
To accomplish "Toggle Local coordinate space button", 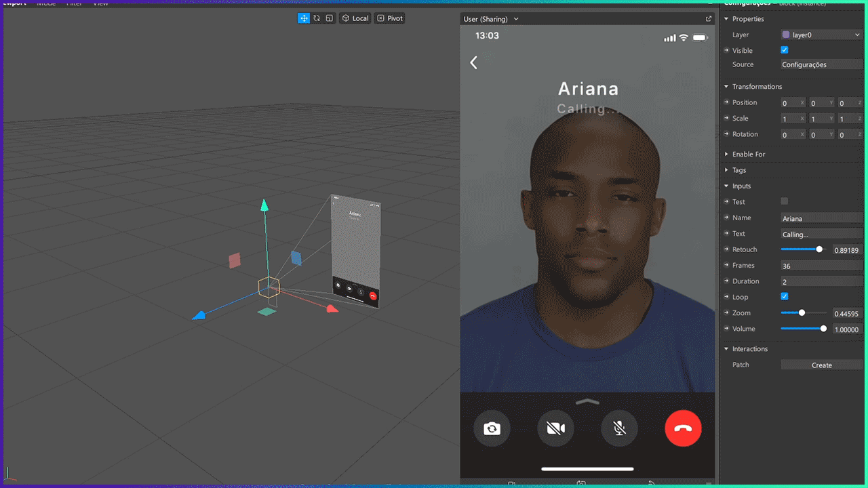I will tap(355, 18).
